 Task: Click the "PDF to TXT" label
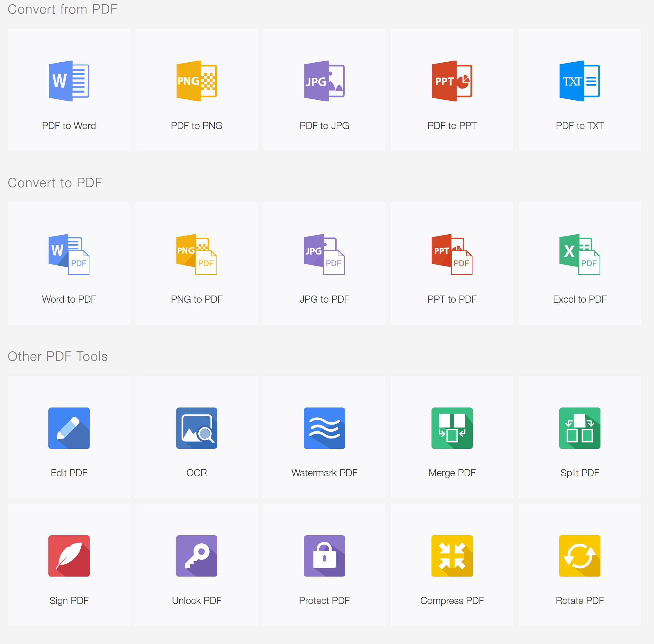click(x=580, y=126)
